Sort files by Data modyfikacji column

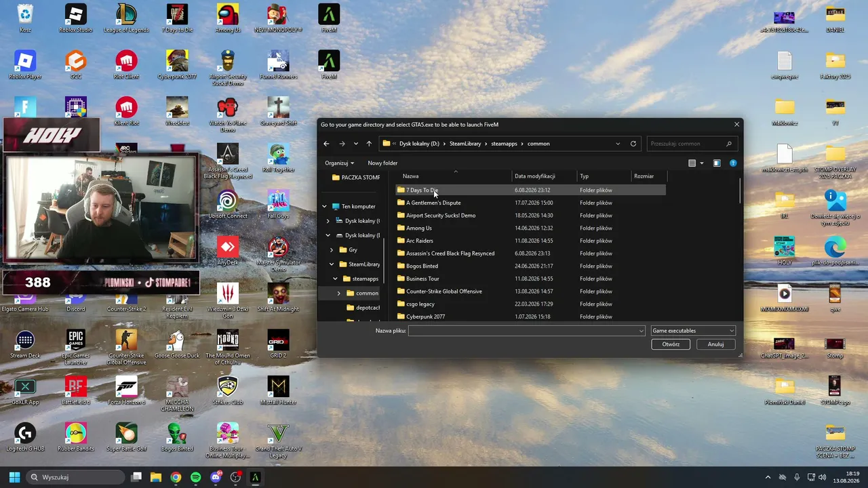click(544, 176)
